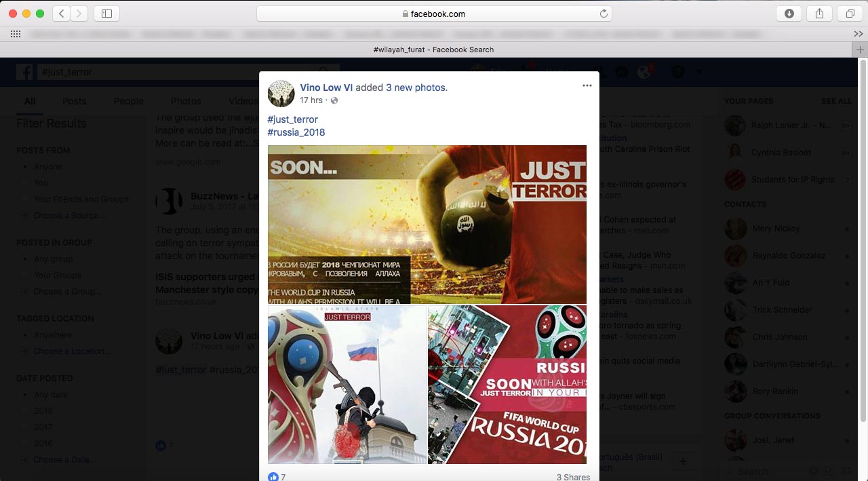Viewport: 868px width, 481px height.
Task: Click the Facebook logo icon
Action: 25,72
